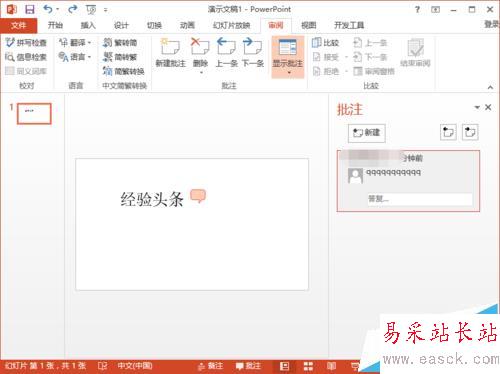Viewport: 500px width, 374px height.
Task: Switch to the 插入 tab
Action: pyautogui.click(x=88, y=25)
